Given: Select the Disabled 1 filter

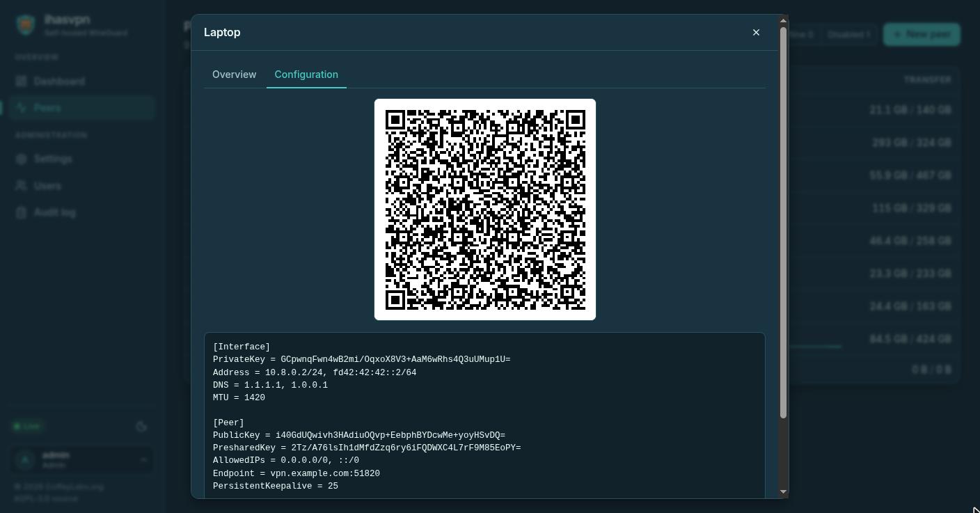Looking at the screenshot, I should [849, 34].
